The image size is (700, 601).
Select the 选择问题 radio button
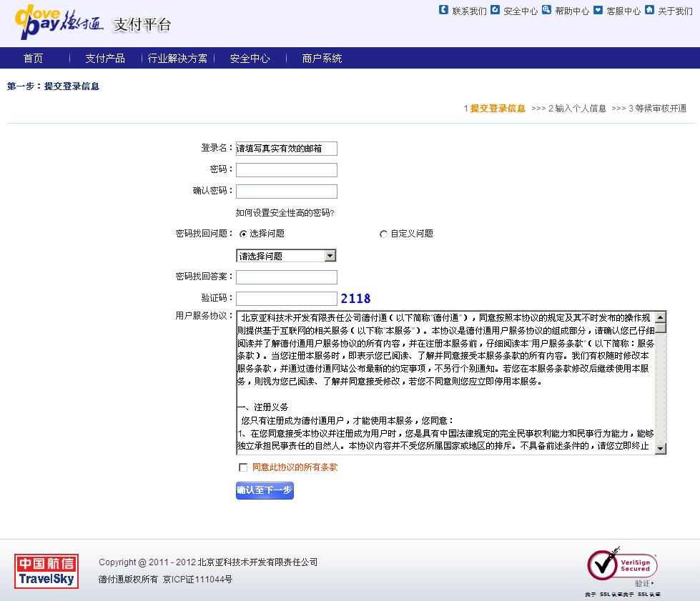tap(244, 234)
